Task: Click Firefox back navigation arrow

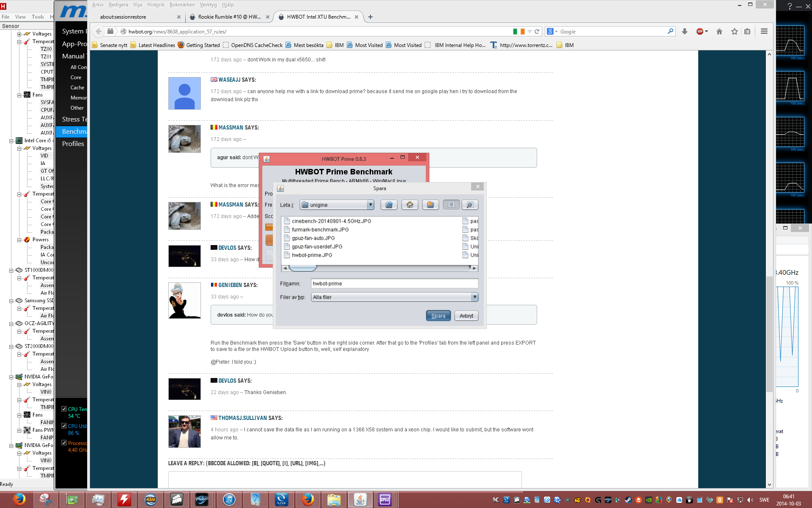Action: tap(99, 31)
